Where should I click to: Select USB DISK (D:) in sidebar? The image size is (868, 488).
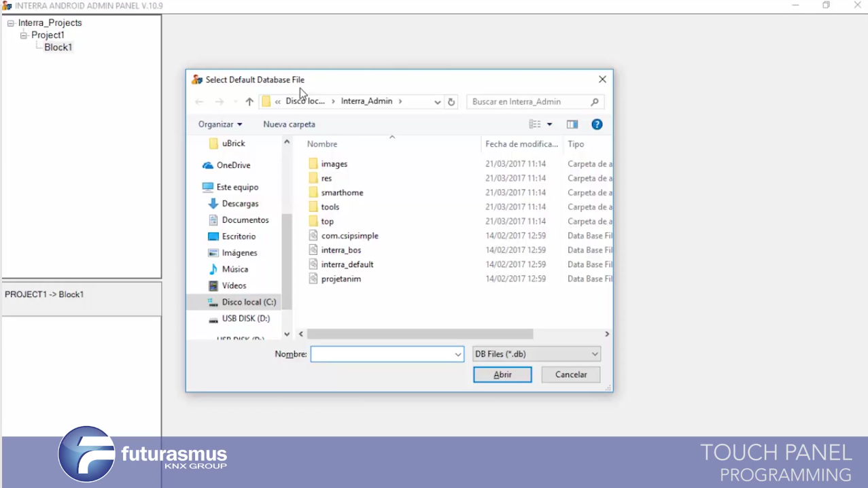(x=245, y=318)
